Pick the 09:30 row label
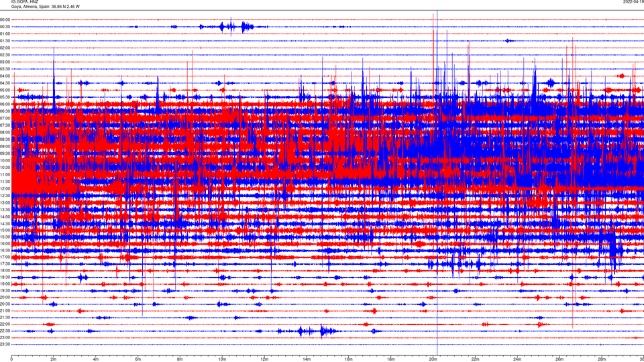644x362 pixels. pos(5,154)
